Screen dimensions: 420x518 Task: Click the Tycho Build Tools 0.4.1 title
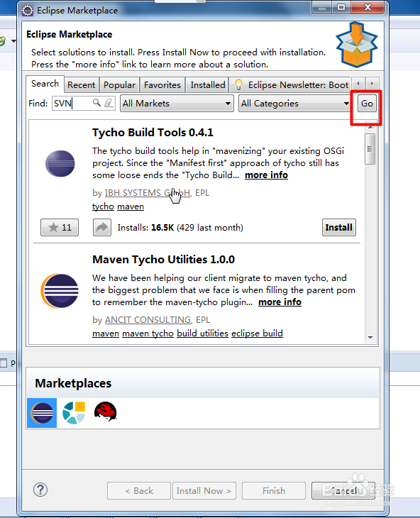[x=153, y=133]
